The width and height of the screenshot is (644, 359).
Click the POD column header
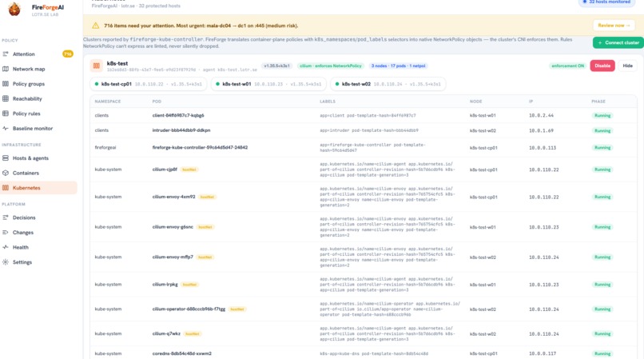pyautogui.click(x=157, y=102)
